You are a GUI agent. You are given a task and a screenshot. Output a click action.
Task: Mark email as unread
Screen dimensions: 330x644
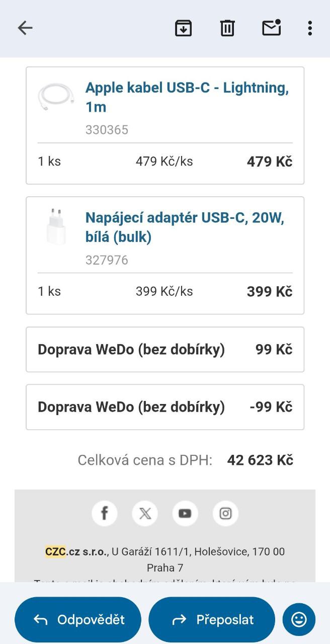click(272, 28)
